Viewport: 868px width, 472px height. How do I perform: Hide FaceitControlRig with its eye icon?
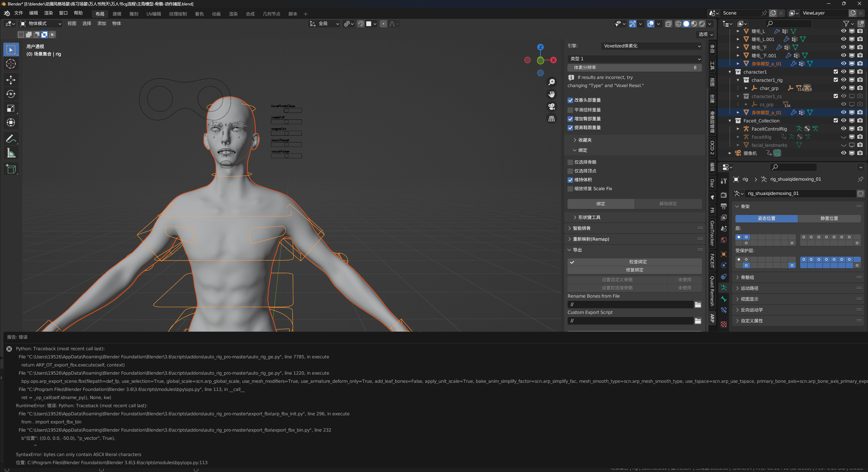click(844, 129)
